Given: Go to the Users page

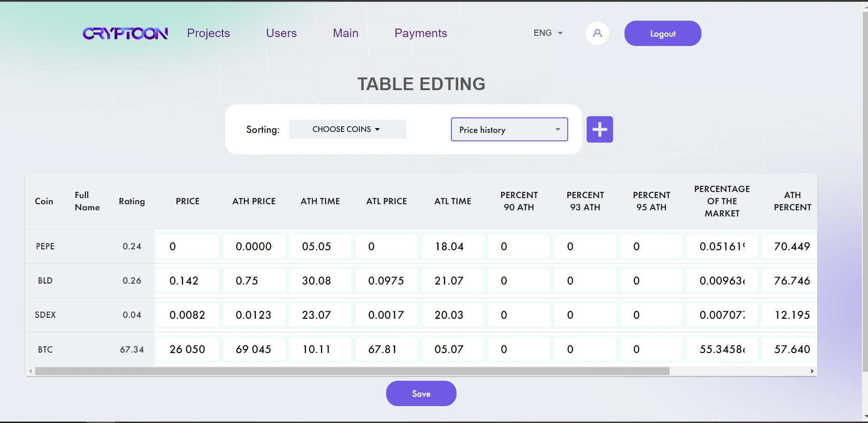Looking at the screenshot, I should tap(282, 33).
